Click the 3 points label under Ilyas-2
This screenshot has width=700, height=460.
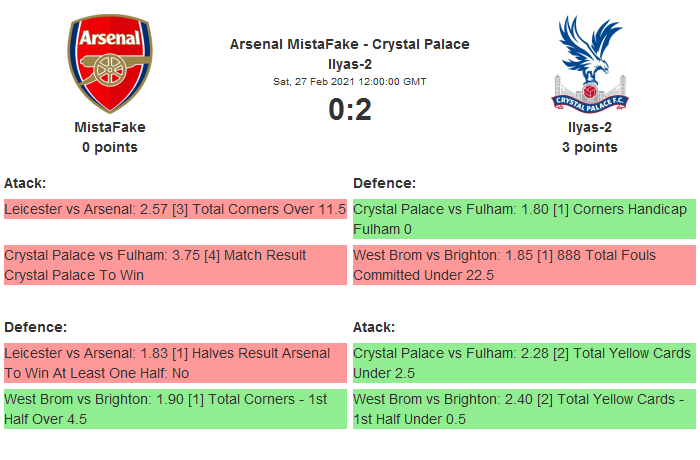point(589,147)
